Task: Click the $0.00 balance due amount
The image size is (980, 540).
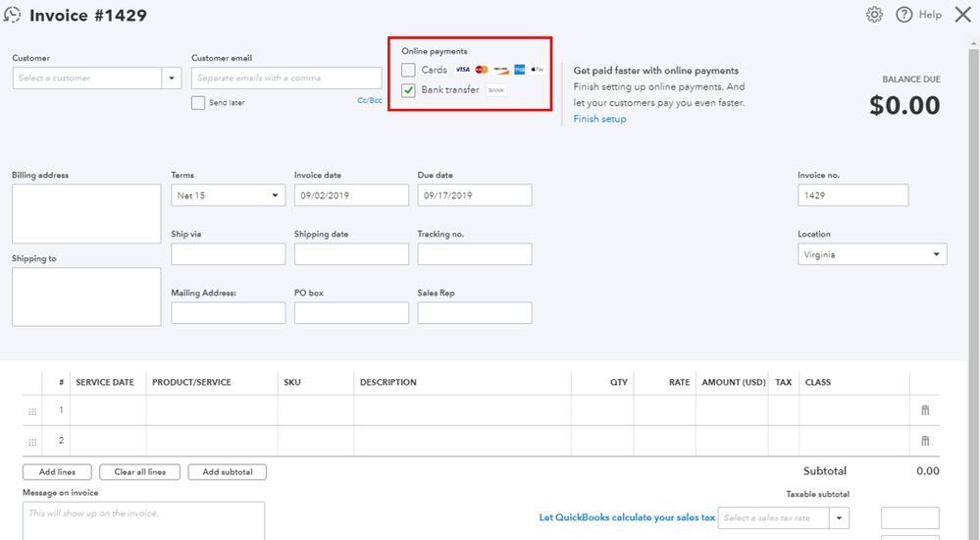Action: pyautogui.click(x=904, y=105)
